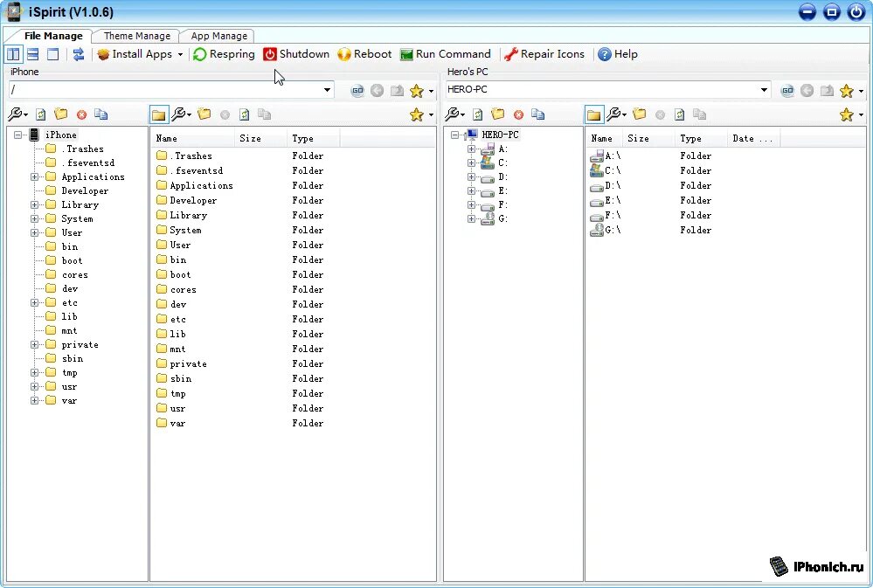Click Repair Icons in the toolbar
Screen dimensions: 873x588
pyautogui.click(x=544, y=54)
